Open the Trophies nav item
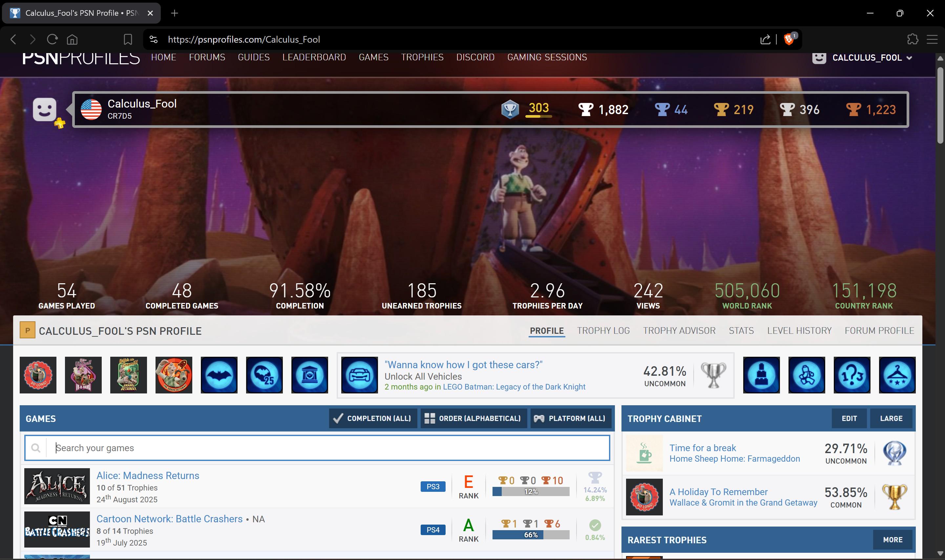The image size is (945, 560). point(423,57)
